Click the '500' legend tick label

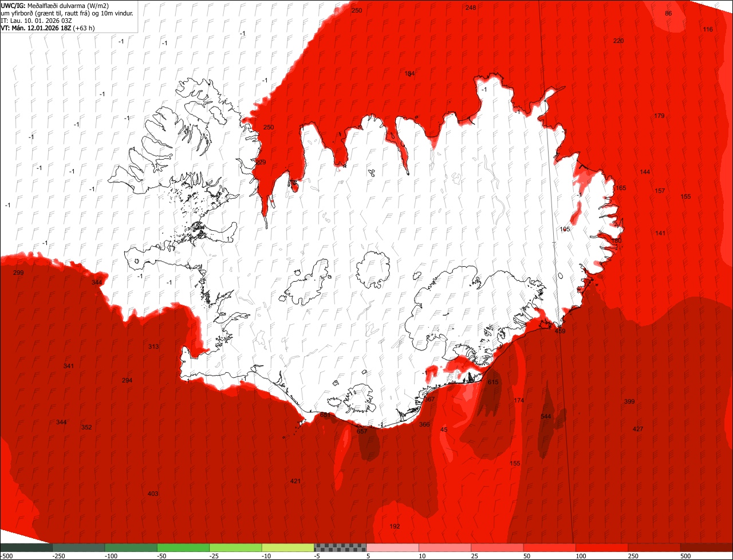[x=686, y=556]
